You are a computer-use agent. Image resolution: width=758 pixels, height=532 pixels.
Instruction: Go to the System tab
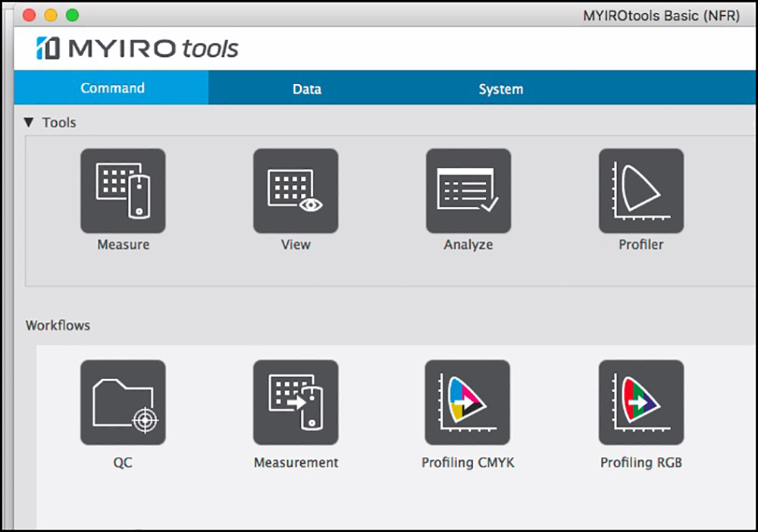[500, 89]
